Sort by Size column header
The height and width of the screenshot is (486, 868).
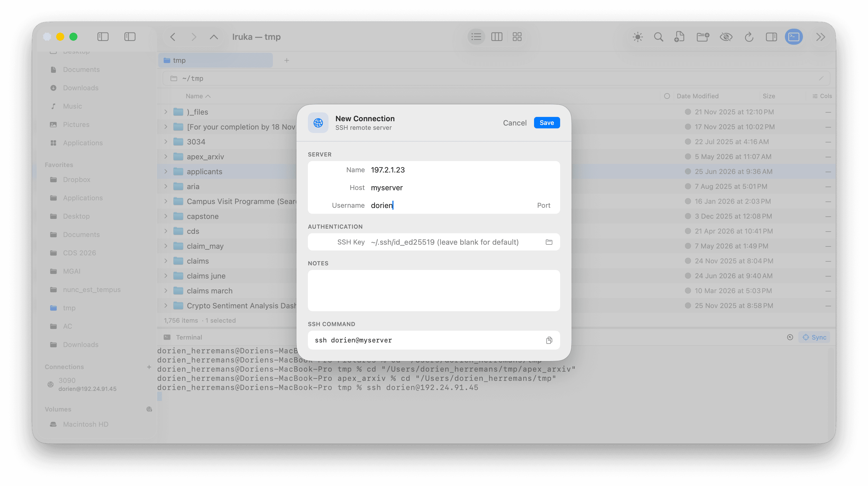click(x=769, y=96)
